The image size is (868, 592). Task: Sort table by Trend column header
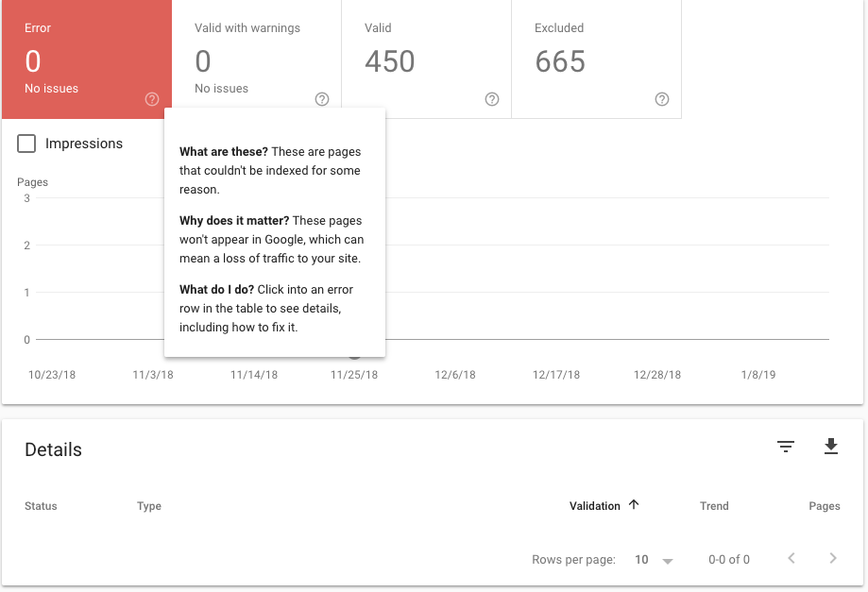[714, 506]
